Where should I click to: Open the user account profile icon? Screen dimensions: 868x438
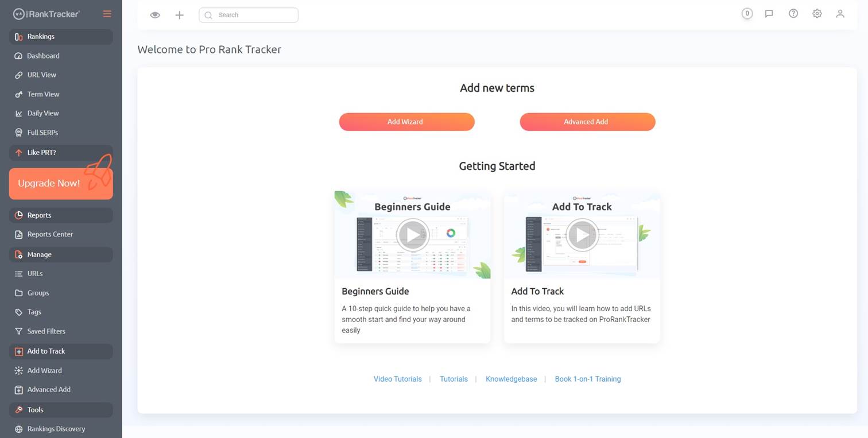click(840, 13)
